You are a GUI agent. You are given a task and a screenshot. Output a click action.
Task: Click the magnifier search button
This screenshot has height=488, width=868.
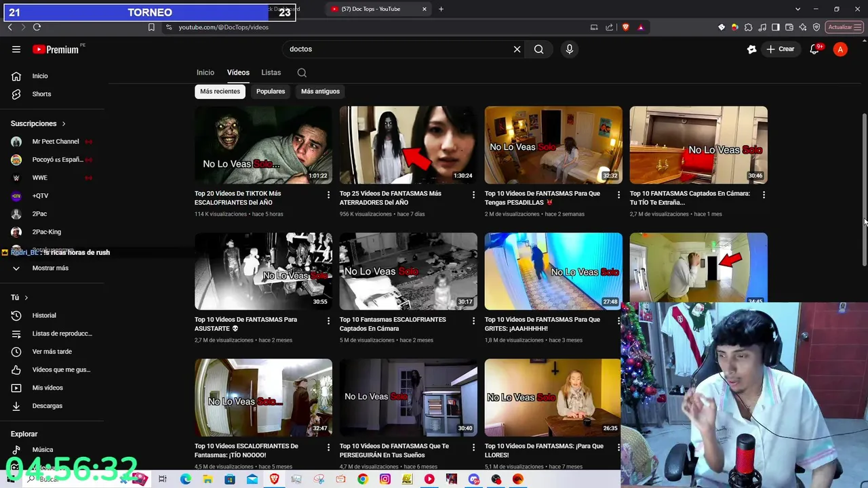(x=538, y=49)
